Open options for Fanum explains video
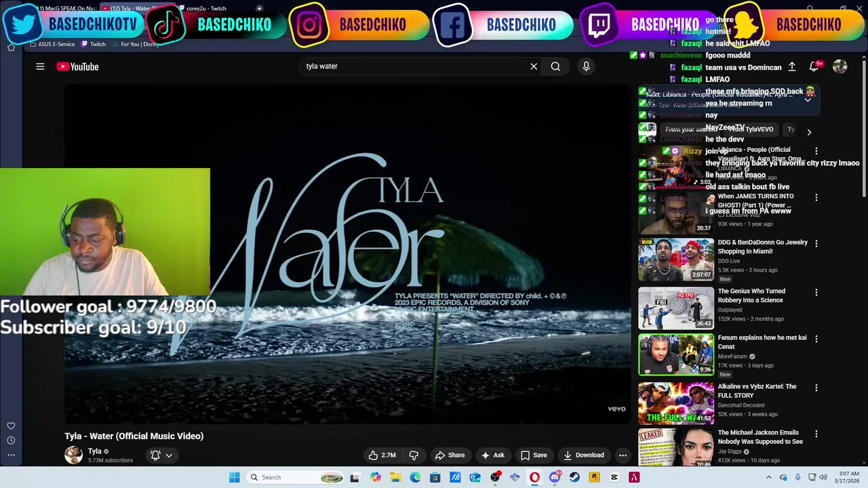 point(816,338)
